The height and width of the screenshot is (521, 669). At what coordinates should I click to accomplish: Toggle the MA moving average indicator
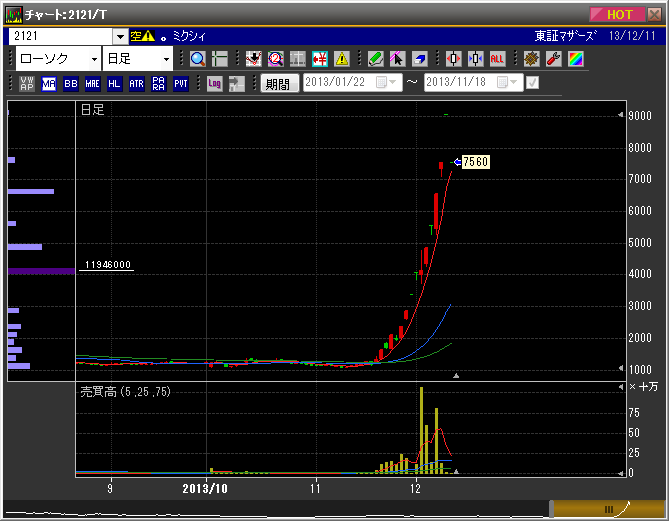(x=48, y=84)
